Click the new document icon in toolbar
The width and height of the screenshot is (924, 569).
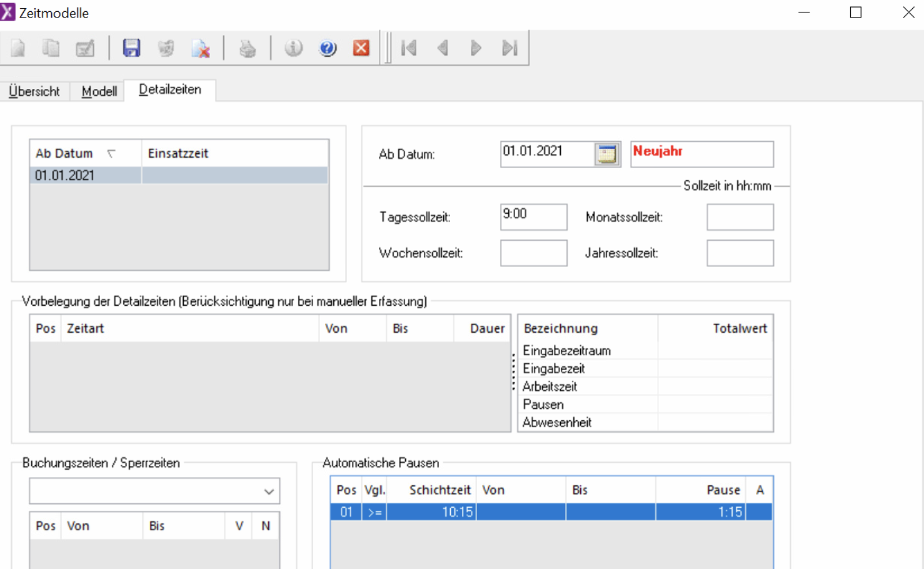pyautogui.click(x=18, y=48)
